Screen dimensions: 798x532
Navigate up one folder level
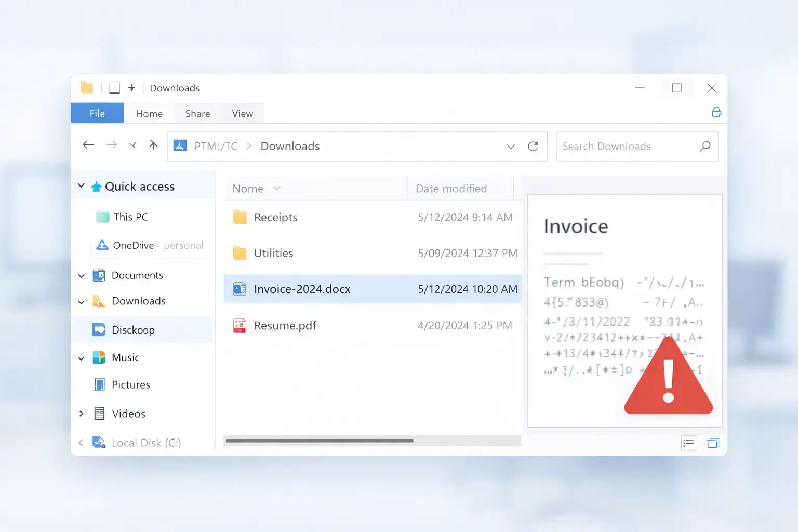click(154, 145)
